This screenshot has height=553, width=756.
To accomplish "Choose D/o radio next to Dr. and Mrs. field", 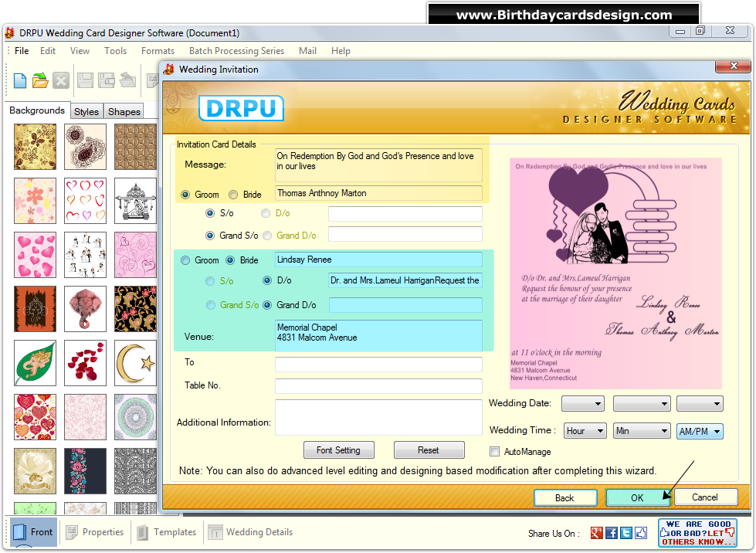I will click(x=267, y=280).
